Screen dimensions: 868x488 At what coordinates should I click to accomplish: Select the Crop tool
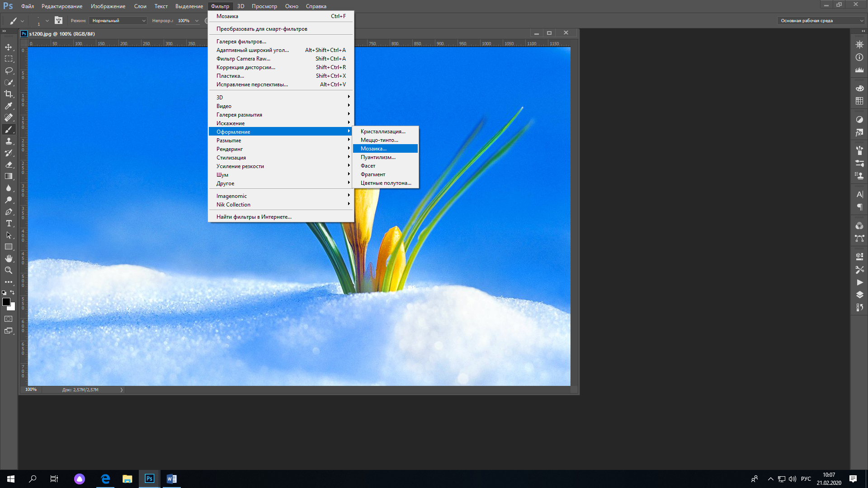click(x=9, y=94)
